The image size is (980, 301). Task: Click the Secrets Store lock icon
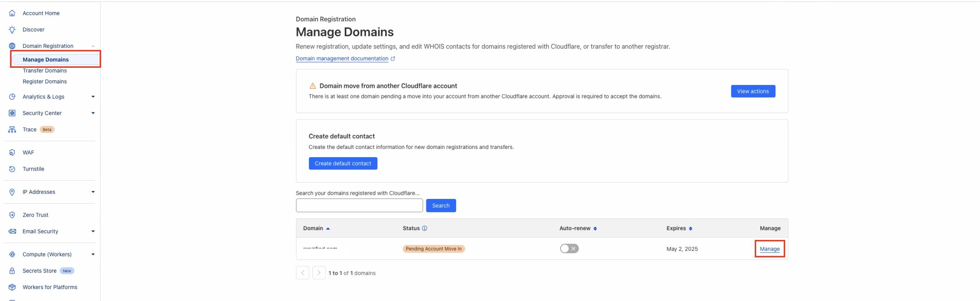pyautogui.click(x=12, y=271)
